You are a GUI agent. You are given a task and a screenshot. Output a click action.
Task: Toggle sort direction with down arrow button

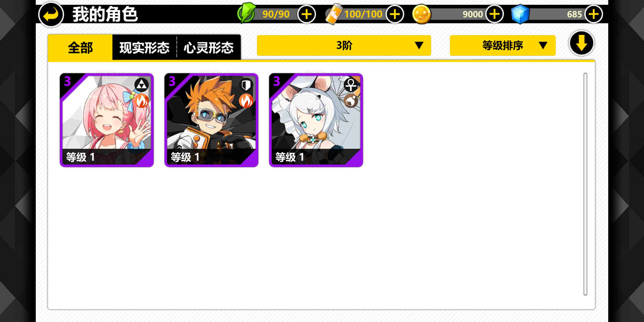(581, 44)
